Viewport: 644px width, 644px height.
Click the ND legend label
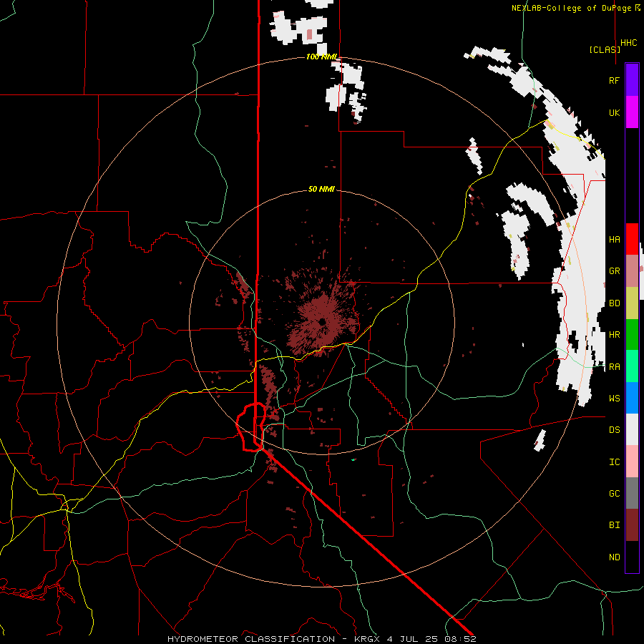tap(614, 557)
